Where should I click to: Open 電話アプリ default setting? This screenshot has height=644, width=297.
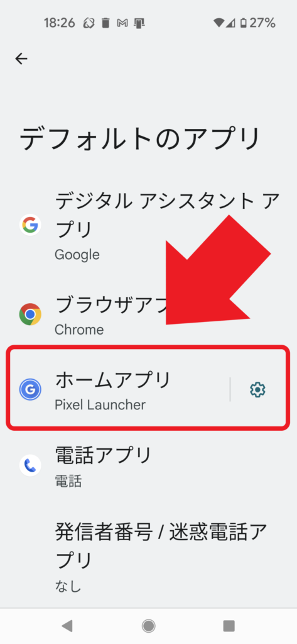point(148,466)
